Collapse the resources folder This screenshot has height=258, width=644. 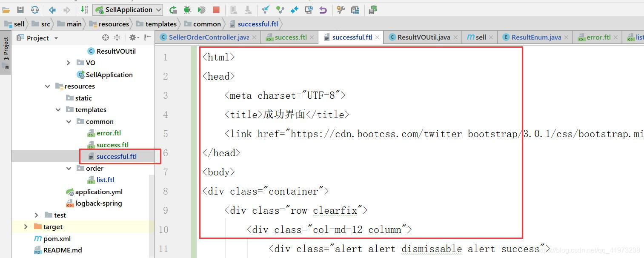coord(47,86)
